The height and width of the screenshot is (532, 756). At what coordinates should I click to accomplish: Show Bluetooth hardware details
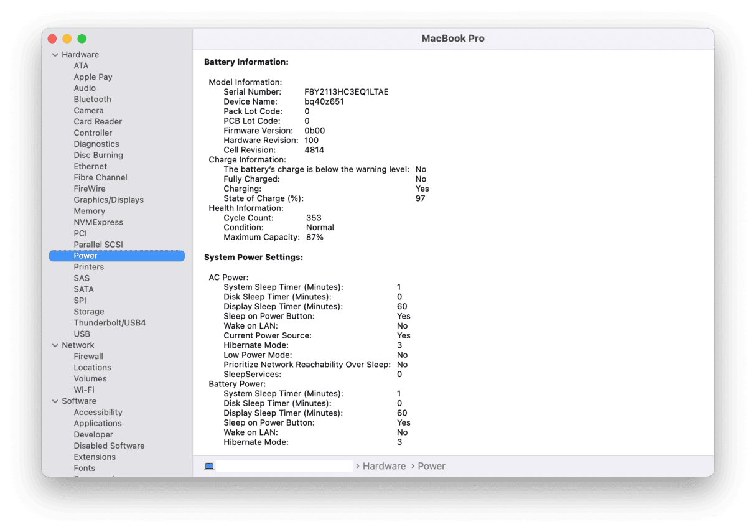93,100
